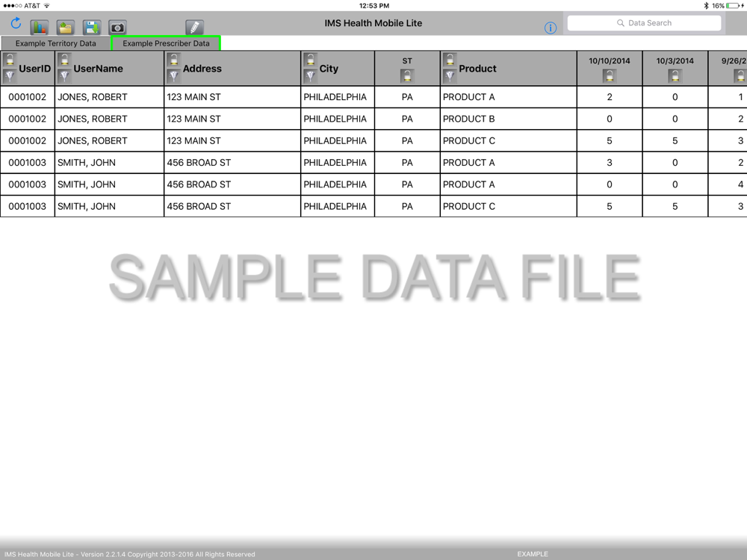This screenshot has height=560, width=747.
Task: Click the UserName column header label
Action: pyautogui.click(x=98, y=69)
